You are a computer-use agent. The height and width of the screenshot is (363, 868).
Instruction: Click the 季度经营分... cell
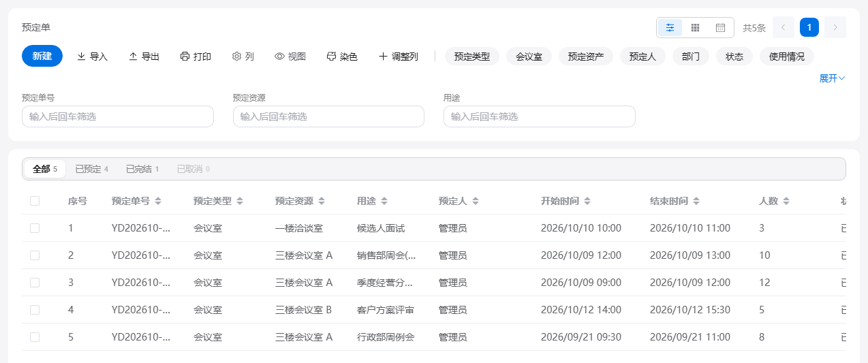click(x=385, y=283)
